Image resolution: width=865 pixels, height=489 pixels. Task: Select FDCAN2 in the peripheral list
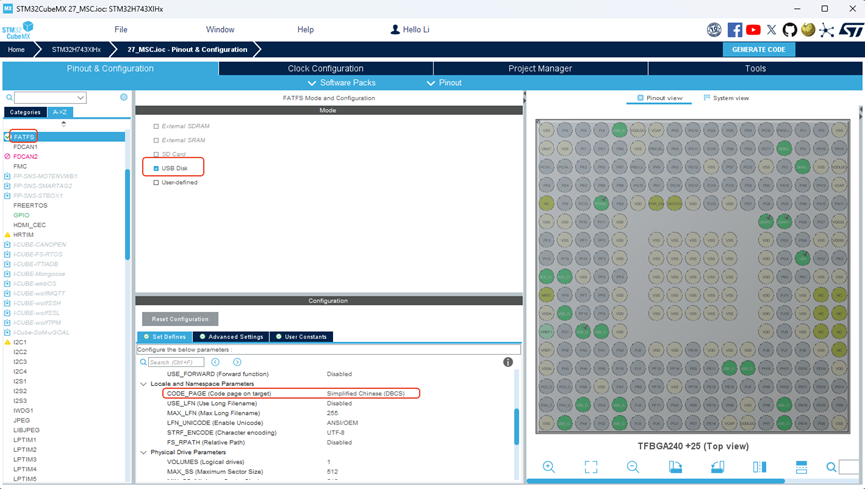pos(25,157)
